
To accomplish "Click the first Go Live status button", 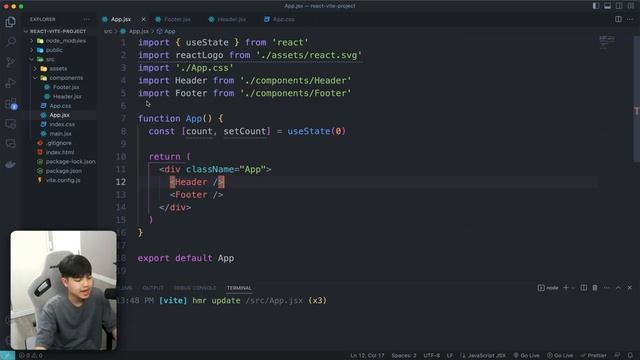I will pos(526,356).
